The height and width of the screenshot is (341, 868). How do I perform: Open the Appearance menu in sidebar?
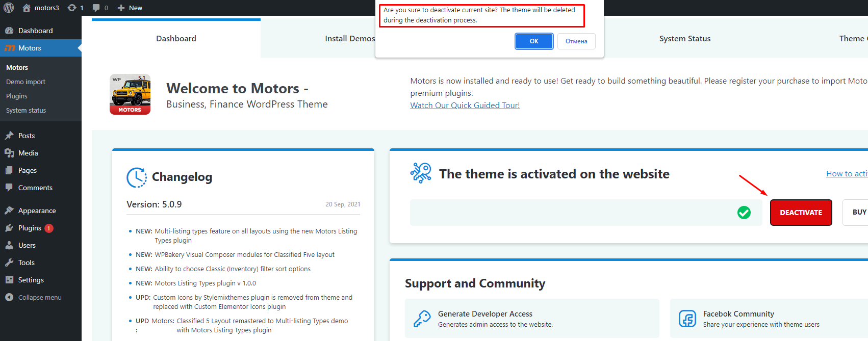pos(37,211)
